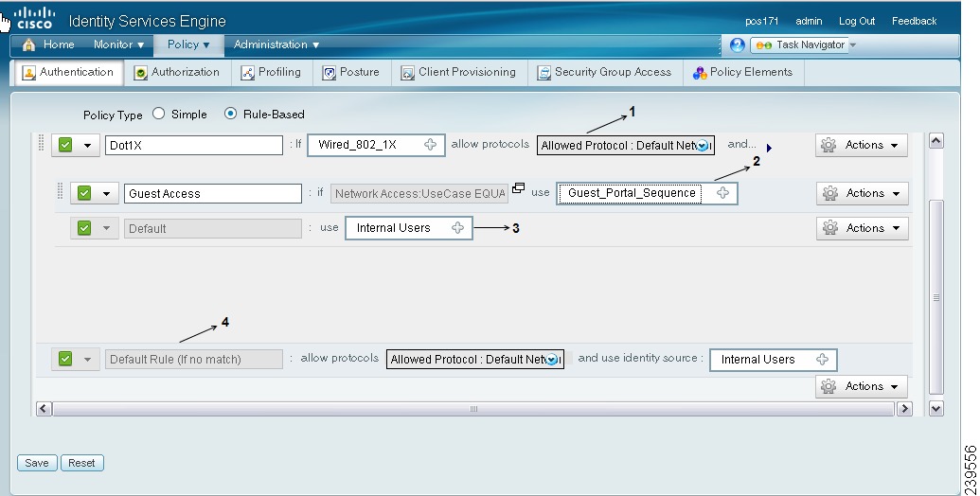Open Allowed Protocol dropdown in Default Rule row
This screenshot has height=496, width=980.
(x=553, y=359)
